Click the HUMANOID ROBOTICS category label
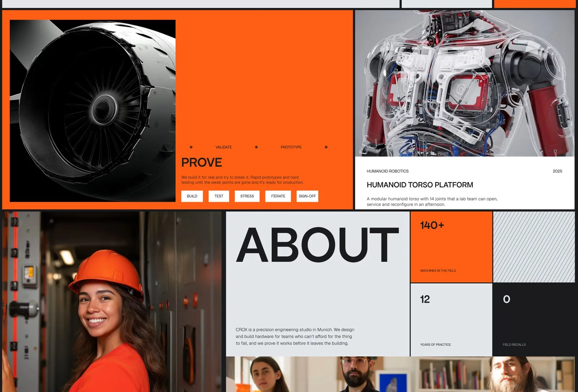Viewport: 578px width, 392px height. click(x=388, y=171)
